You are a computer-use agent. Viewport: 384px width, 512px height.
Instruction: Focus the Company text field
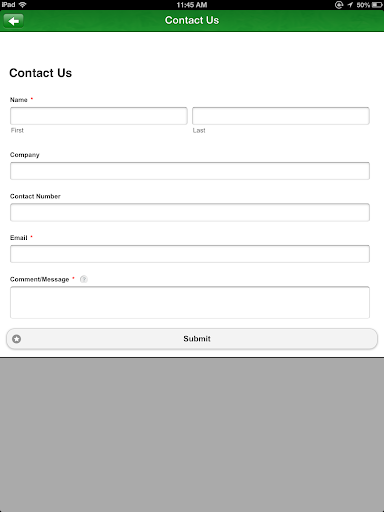[190, 171]
